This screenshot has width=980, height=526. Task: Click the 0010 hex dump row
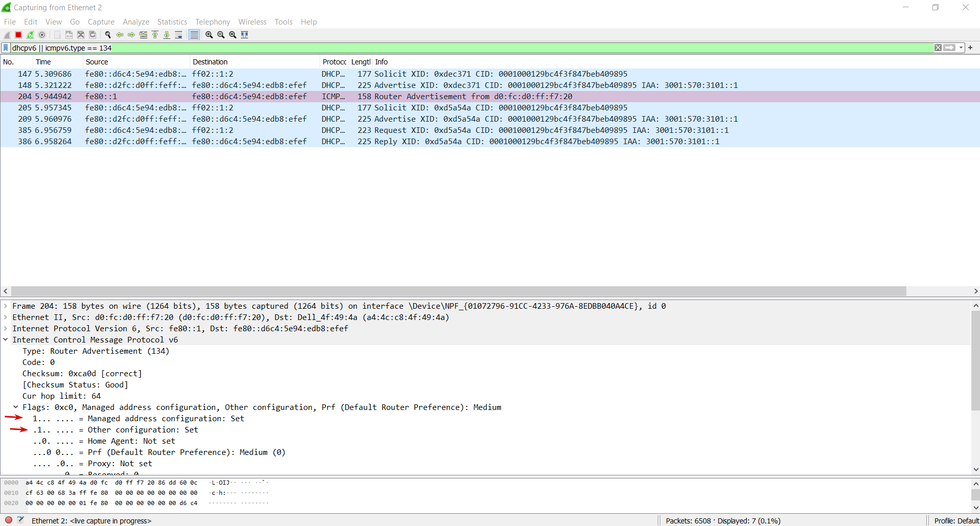136,493
